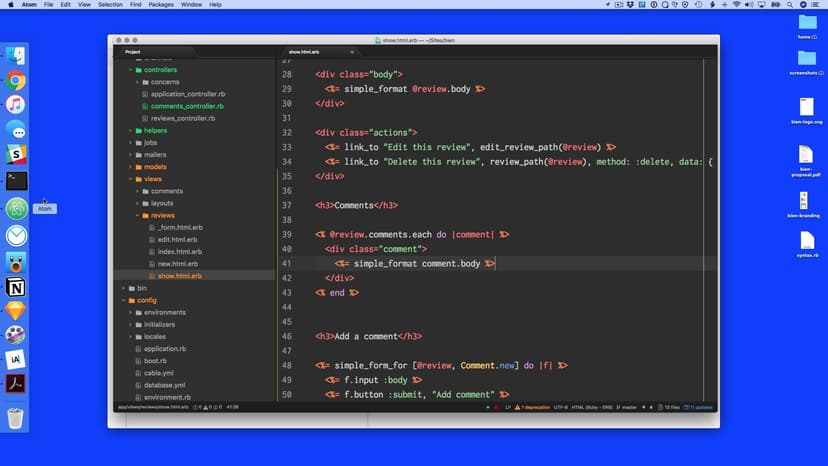Open syntax.rb file icon on desktop
Viewport: 828px width, 466px height.
coord(807,243)
